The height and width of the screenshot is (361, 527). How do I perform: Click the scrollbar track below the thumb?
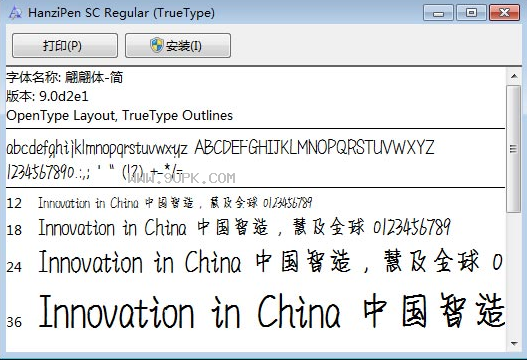pyautogui.click(x=514, y=274)
